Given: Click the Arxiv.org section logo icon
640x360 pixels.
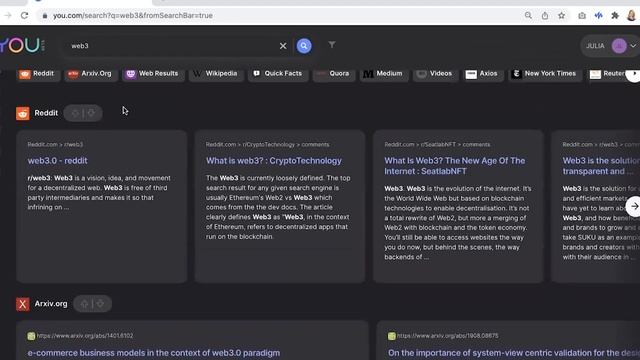Looking at the screenshot, I should pos(23,304).
